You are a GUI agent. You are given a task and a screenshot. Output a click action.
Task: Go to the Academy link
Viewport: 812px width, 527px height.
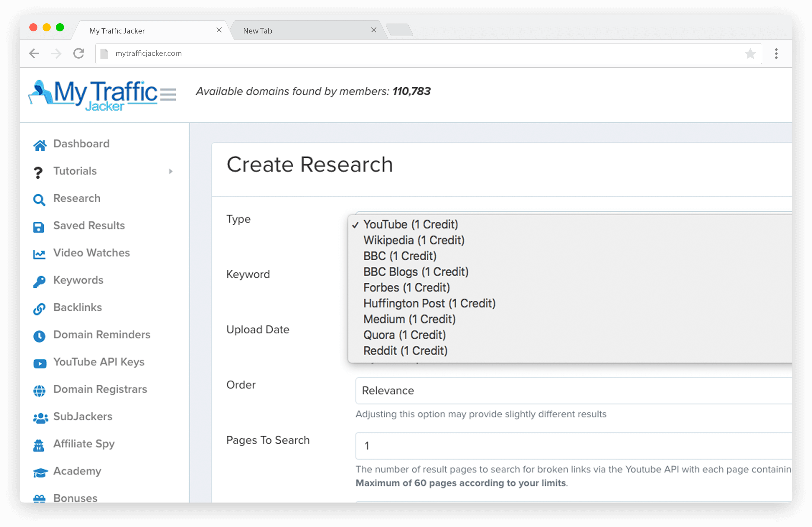[77, 471]
